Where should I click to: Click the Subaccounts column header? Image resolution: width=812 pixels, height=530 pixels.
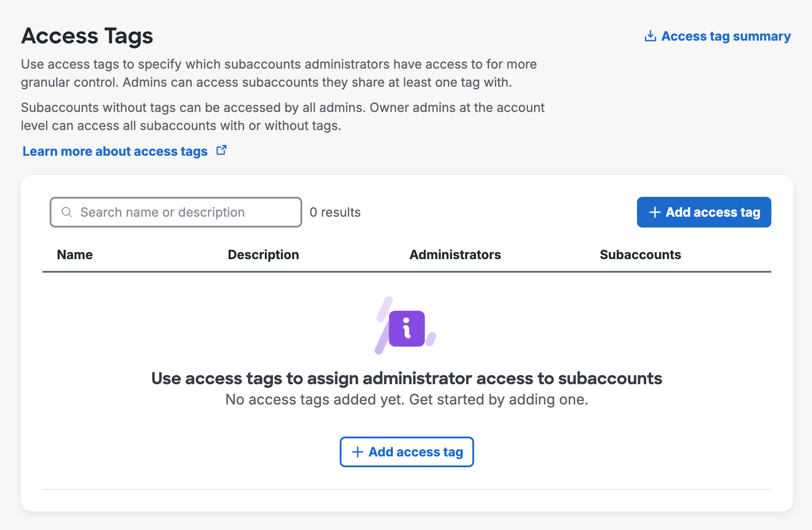point(641,255)
